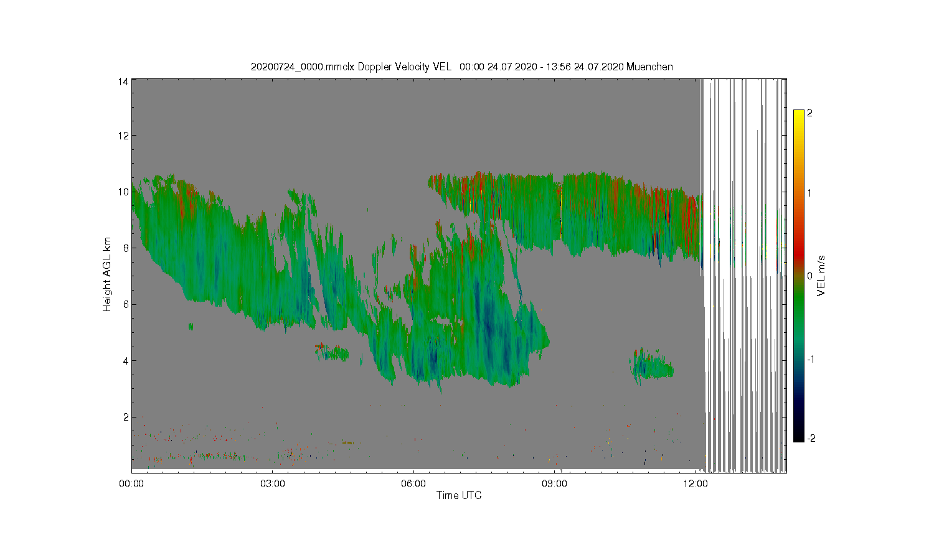Click the 10 km height tick label
The height and width of the screenshot is (560, 934).
coord(124,192)
